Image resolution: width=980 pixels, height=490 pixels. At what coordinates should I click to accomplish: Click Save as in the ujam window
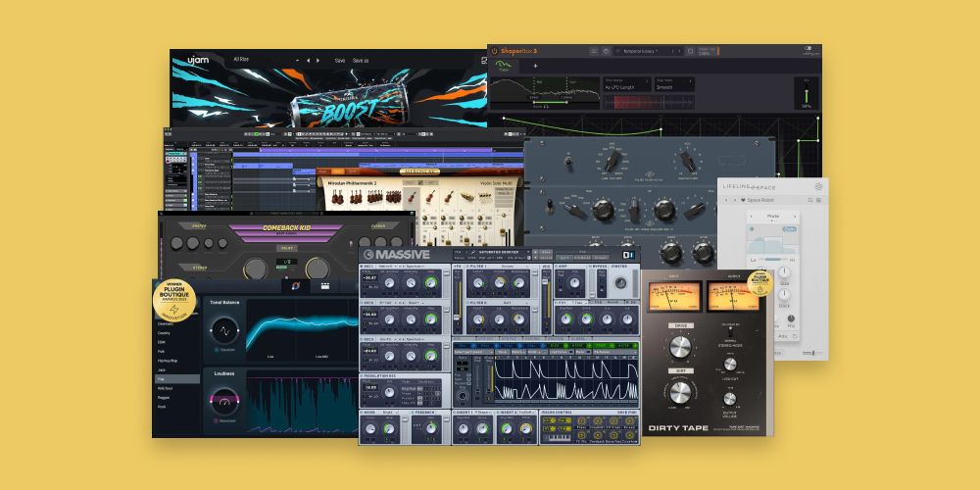tap(361, 61)
